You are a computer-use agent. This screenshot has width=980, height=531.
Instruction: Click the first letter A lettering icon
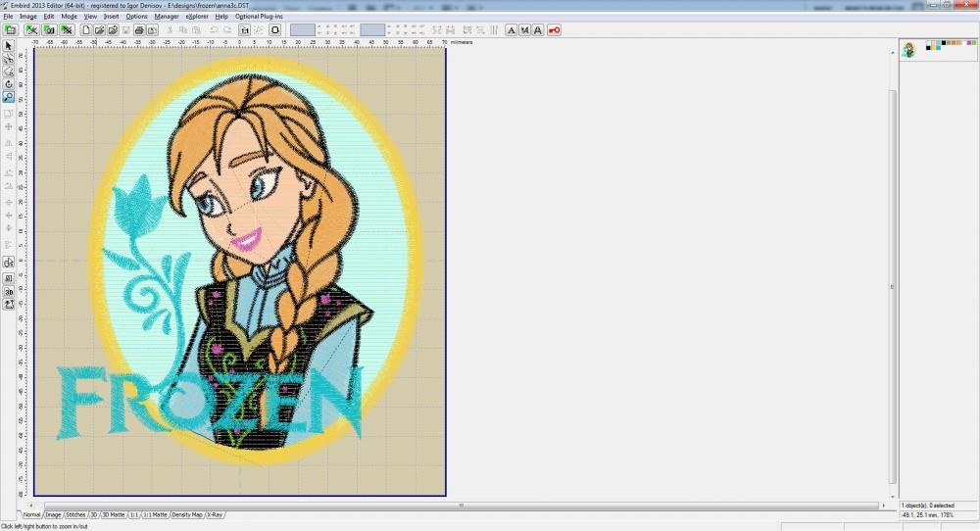[x=512, y=30]
